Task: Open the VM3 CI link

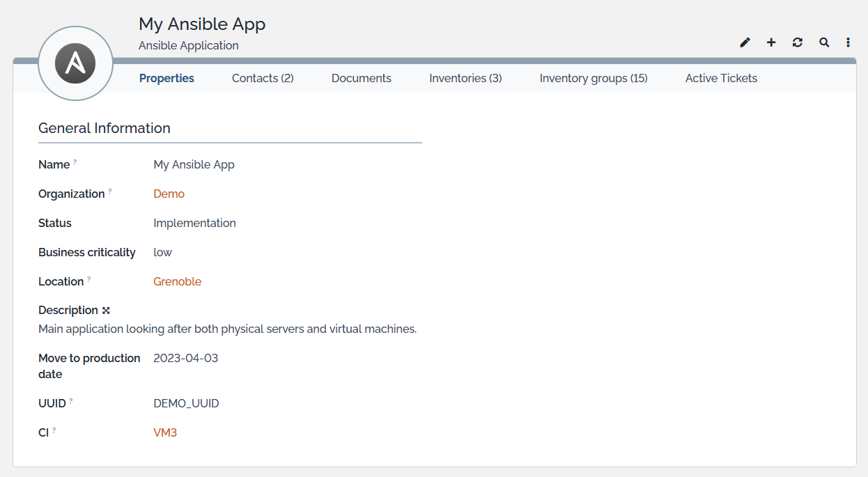Action: pyautogui.click(x=165, y=432)
